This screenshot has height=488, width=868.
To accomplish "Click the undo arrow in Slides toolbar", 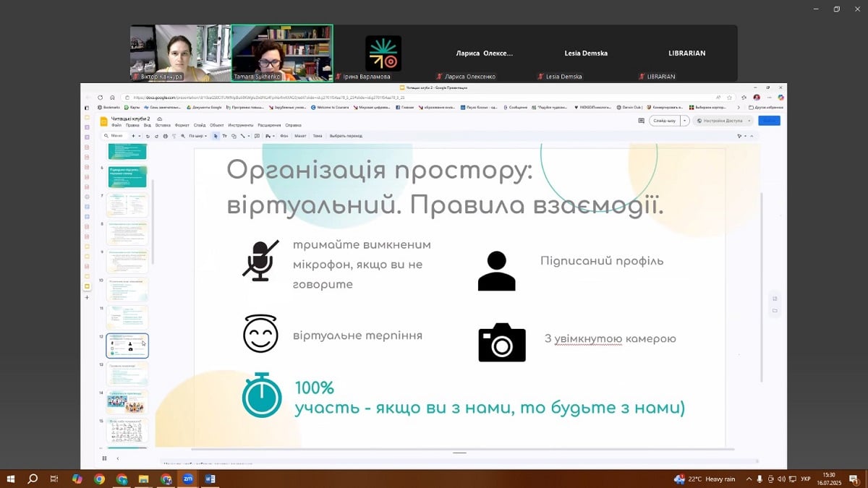I will (x=148, y=136).
